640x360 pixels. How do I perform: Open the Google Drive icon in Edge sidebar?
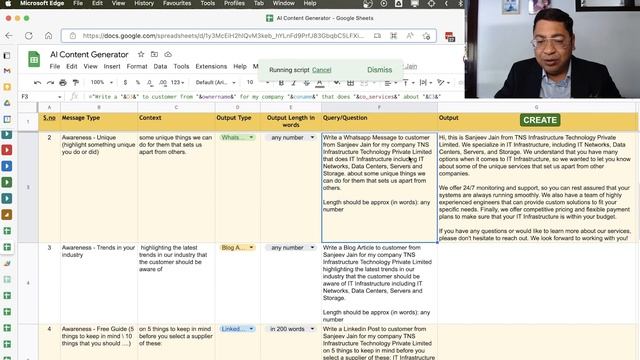click(7, 103)
